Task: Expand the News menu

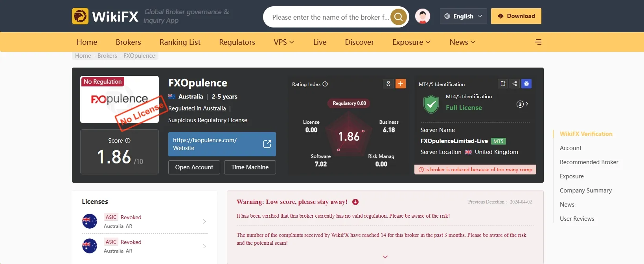Action: click(x=462, y=42)
